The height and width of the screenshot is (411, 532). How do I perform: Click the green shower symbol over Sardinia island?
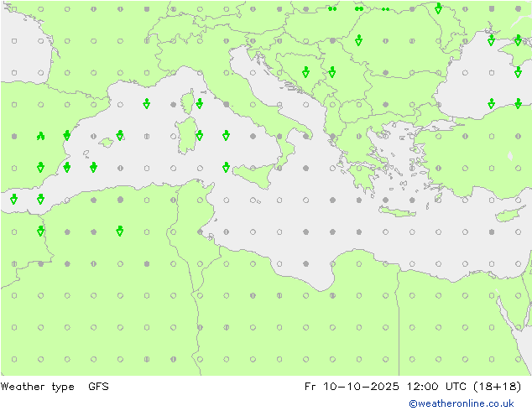click(x=200, y=135)
